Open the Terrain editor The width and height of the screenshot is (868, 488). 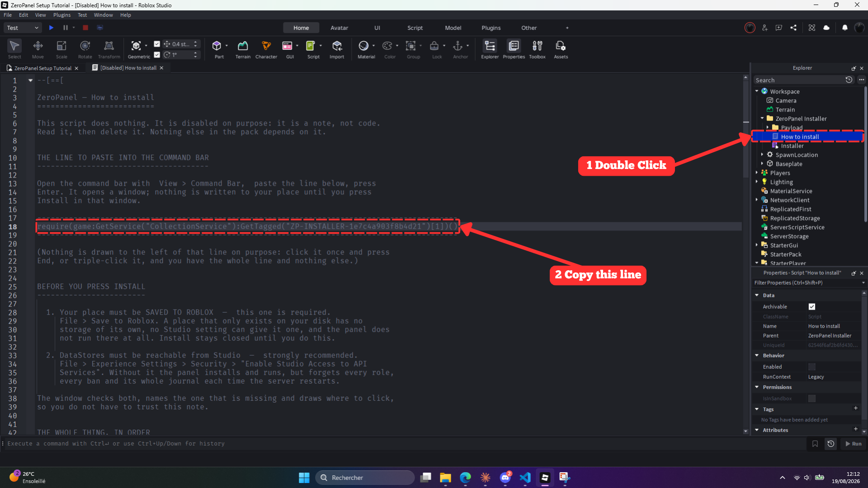pos(243,49)
